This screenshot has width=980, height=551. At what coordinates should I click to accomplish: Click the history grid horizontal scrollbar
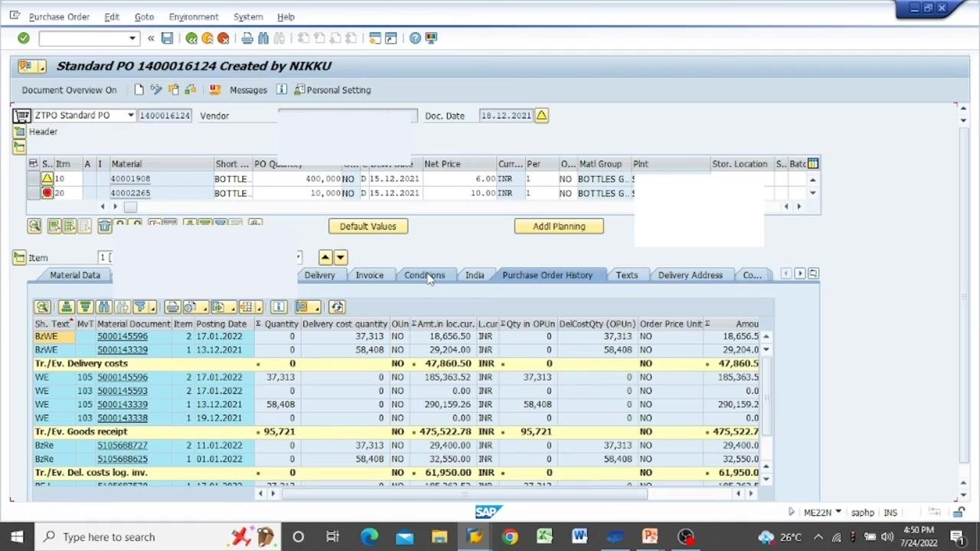click(x=465, y=494)
